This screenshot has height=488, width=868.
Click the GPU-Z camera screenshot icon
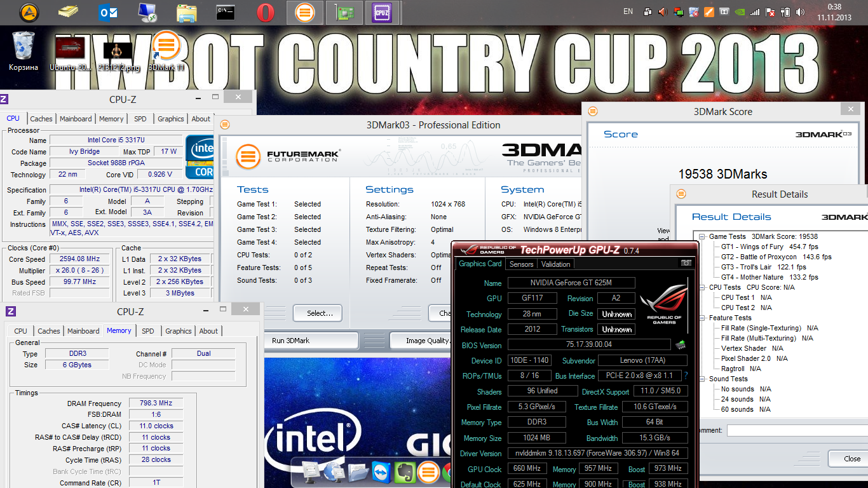pyautogui.click(x=686, y=263)
